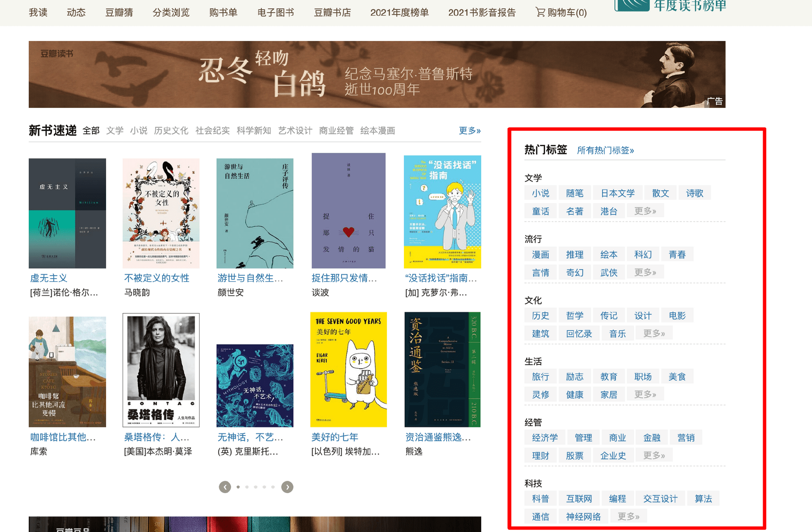Click the shopping cart icon
This screenshot has height=532, width=812.
tap(540, 12)
